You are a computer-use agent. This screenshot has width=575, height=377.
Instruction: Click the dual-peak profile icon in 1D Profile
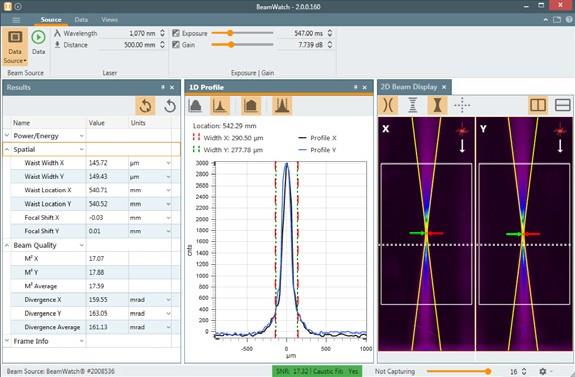pyautogui.click(x=282, y=106)
